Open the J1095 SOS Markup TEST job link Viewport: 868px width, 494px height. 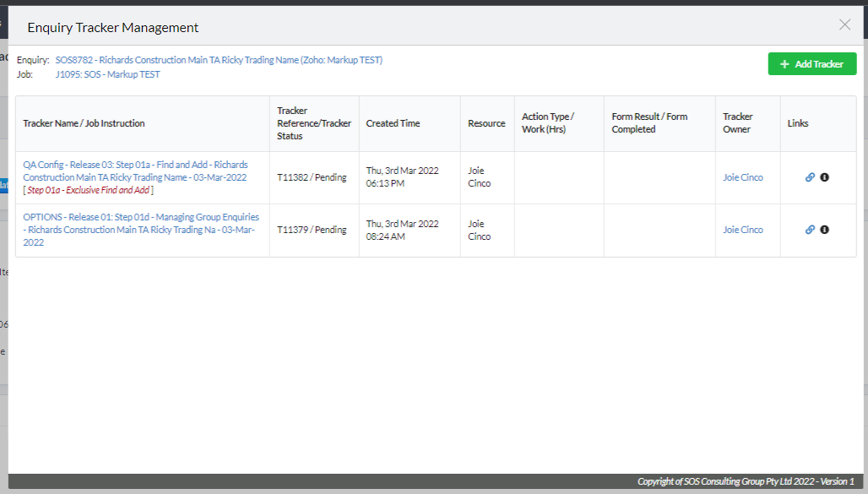[107, 74]
